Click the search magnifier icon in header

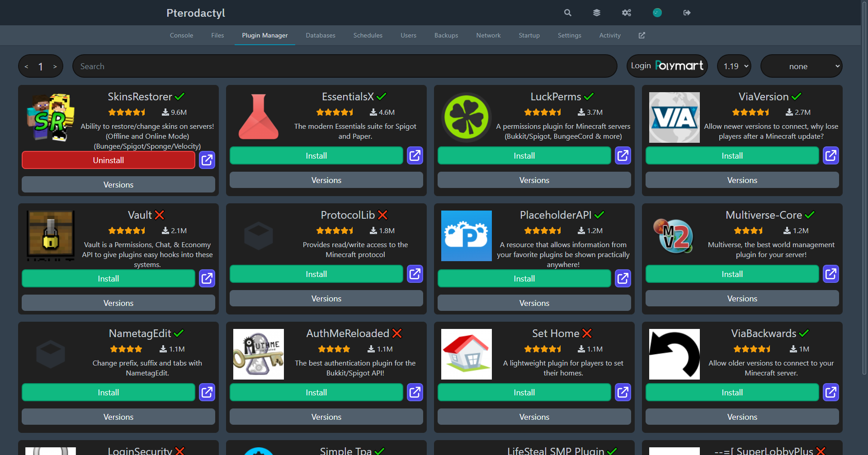pyautogui.click(x=568, y=13)
